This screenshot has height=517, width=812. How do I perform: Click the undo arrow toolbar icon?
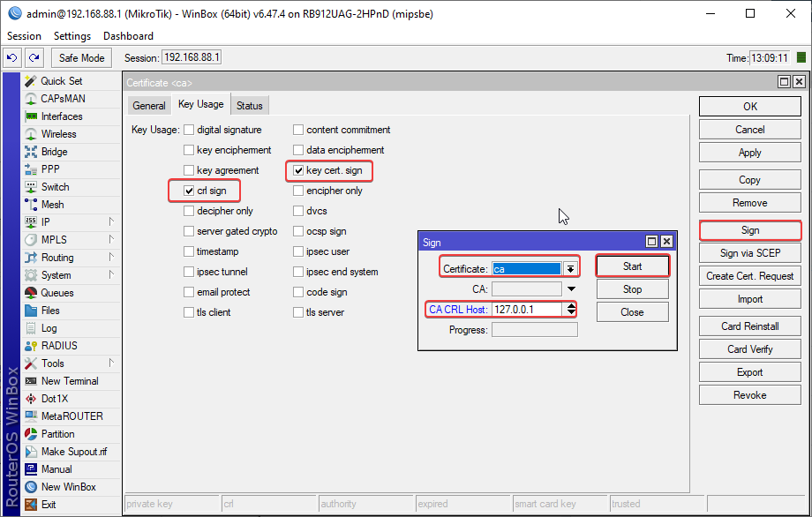click(12, 58)
